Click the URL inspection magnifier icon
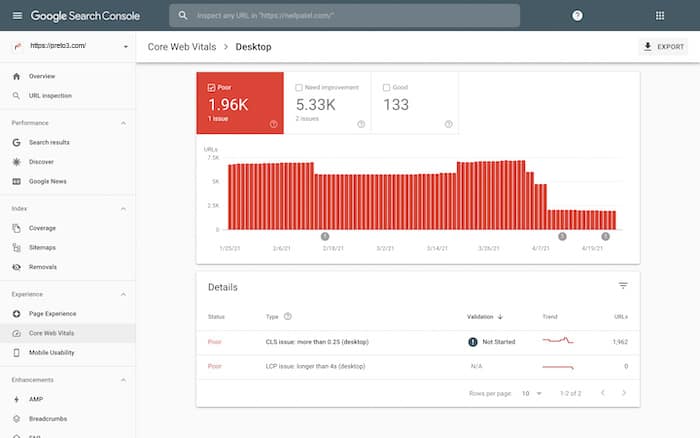 (x=17, y=96)
